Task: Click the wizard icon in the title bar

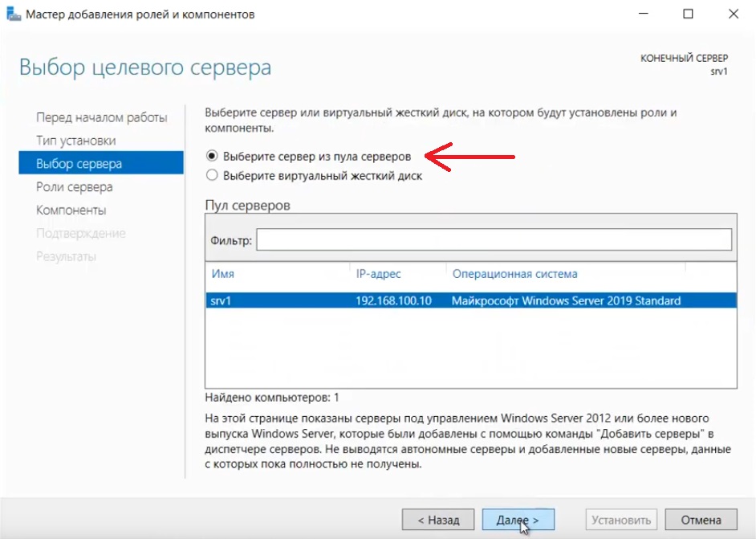Action: [x=14, y=14]
